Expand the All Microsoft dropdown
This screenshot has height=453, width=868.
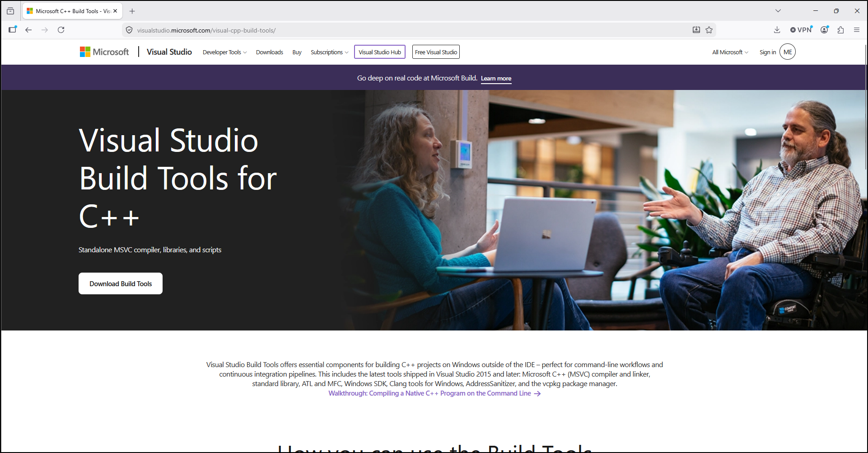tap(730, 52)
